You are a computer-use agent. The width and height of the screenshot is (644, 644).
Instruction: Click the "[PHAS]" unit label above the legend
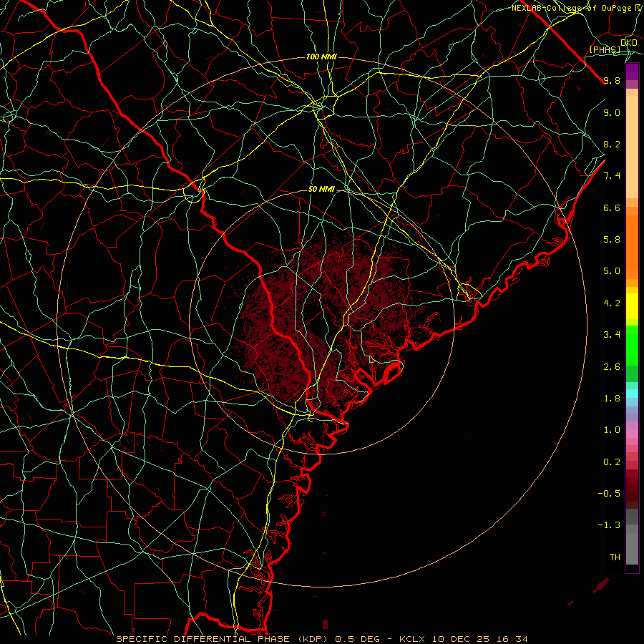point(605,49)
